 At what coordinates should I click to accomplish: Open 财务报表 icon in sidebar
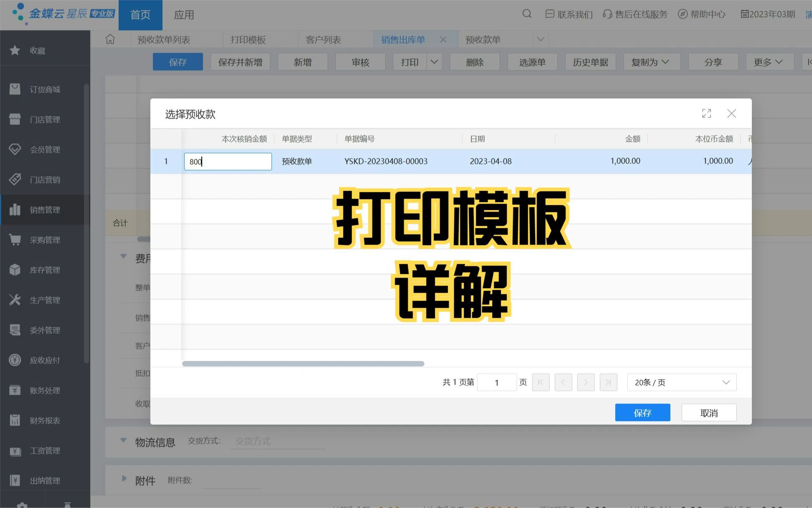pos(15,420)
